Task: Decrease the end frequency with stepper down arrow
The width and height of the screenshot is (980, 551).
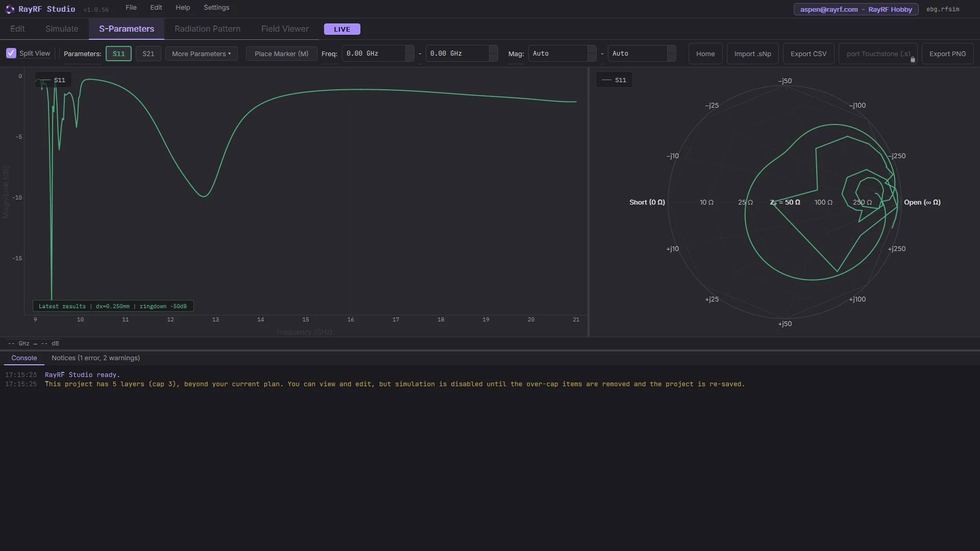Action: (x=493, y=58)
